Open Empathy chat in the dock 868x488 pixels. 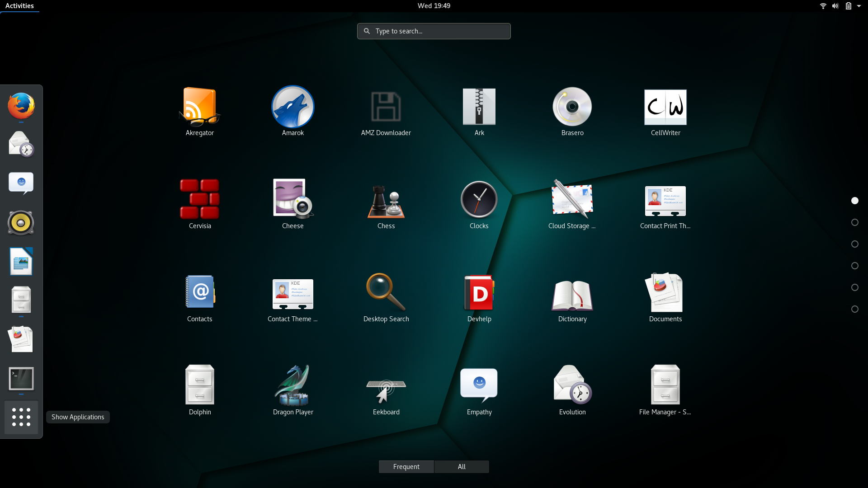pos(21,183)
